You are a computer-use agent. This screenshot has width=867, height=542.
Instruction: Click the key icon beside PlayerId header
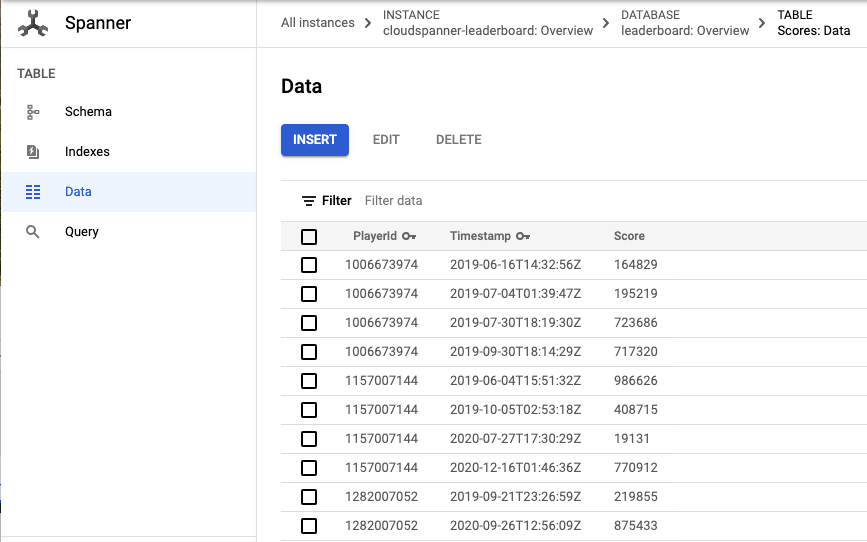[x=409, y=237]
